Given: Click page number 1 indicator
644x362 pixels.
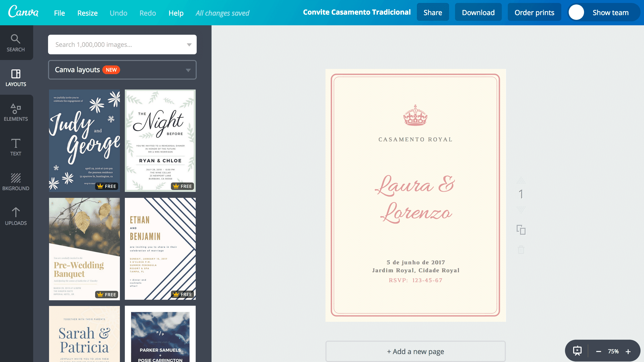Looking at the screenshot, I should click(521, 194).
